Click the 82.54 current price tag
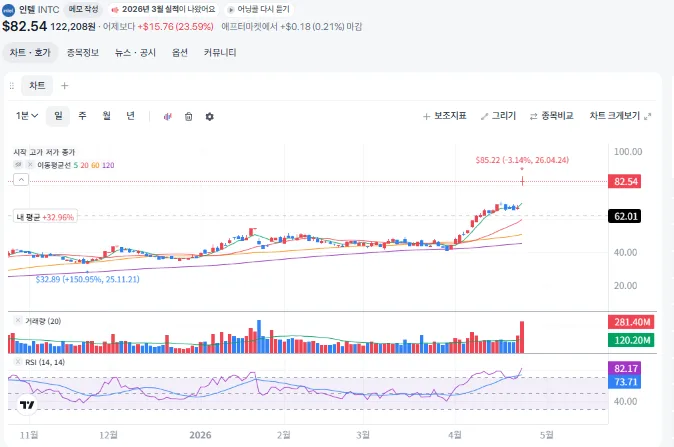Screen dimensions: 674x447 click(624, 181)
